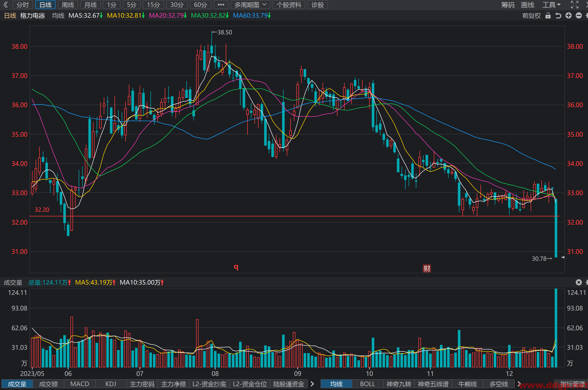Select the 30分 period button
The height and width of the screenshot is (390, 588).
pyautogui.click(x=177, y=5)
